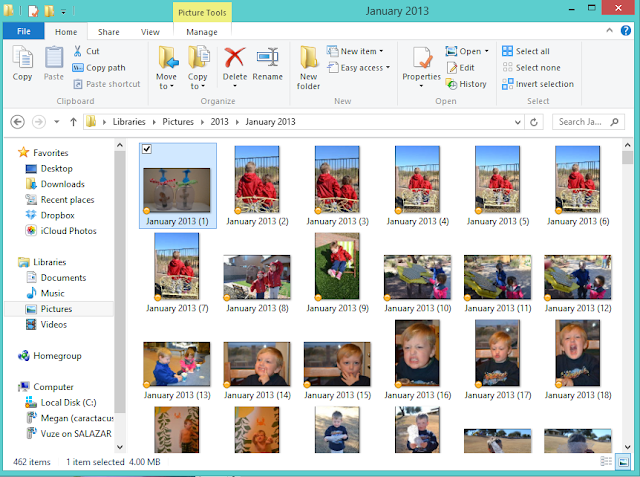Select Desktop in Favorites
Screen dimensions: 640x477
point(49,169)
